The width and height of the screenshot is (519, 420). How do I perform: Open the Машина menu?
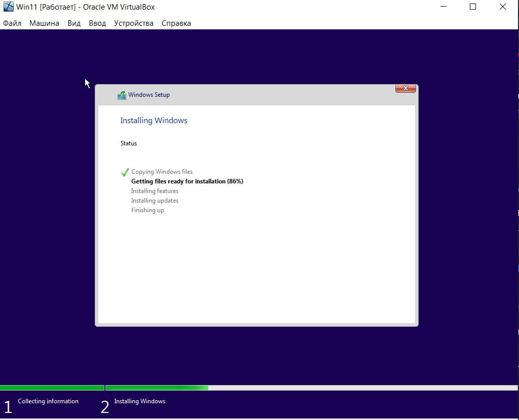point(44,23)
